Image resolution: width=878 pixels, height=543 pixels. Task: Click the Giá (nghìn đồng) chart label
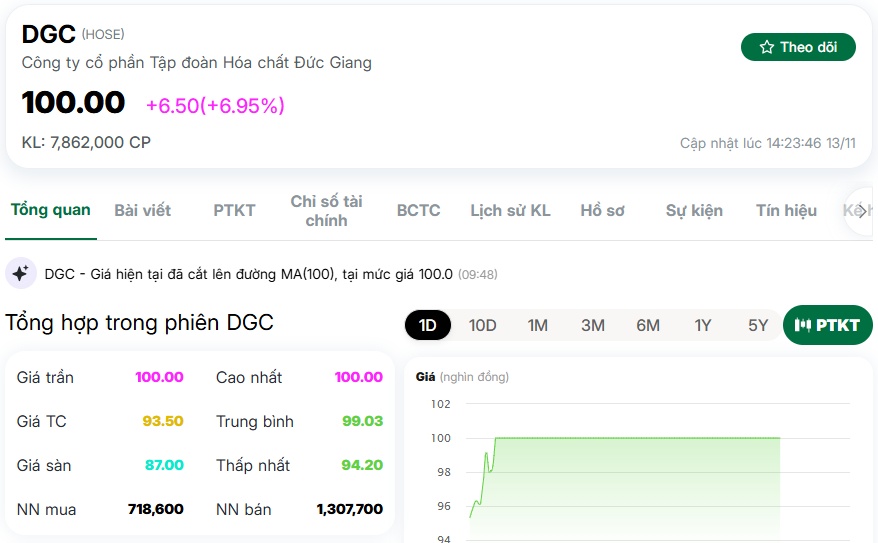(462, 377)
